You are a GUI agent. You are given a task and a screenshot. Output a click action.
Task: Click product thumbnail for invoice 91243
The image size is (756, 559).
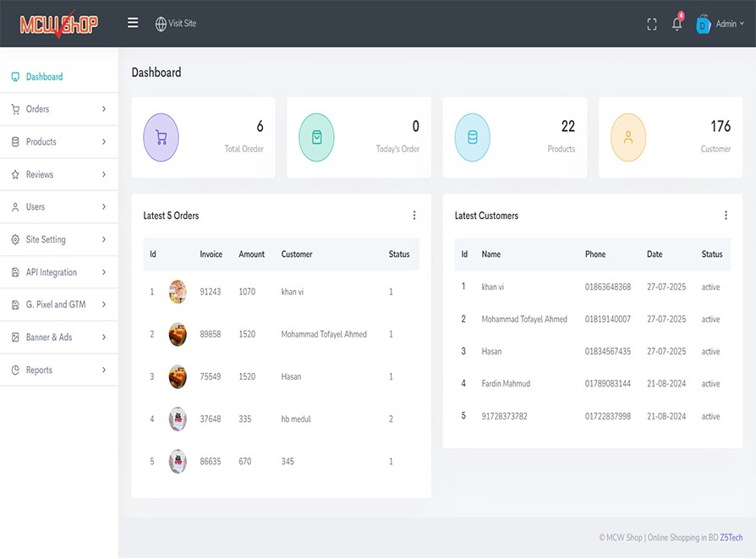coord(178,292)
